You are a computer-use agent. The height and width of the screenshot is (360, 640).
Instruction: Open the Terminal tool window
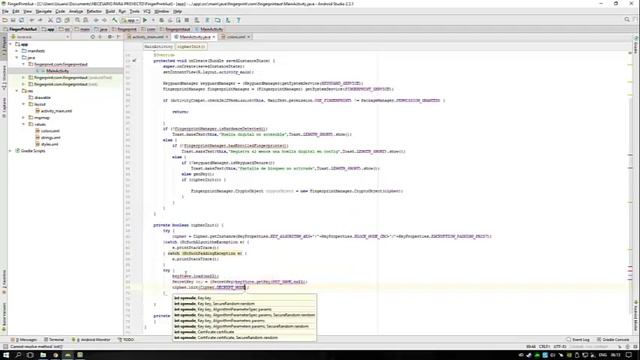pyautogui.click(x=54, y=340)
